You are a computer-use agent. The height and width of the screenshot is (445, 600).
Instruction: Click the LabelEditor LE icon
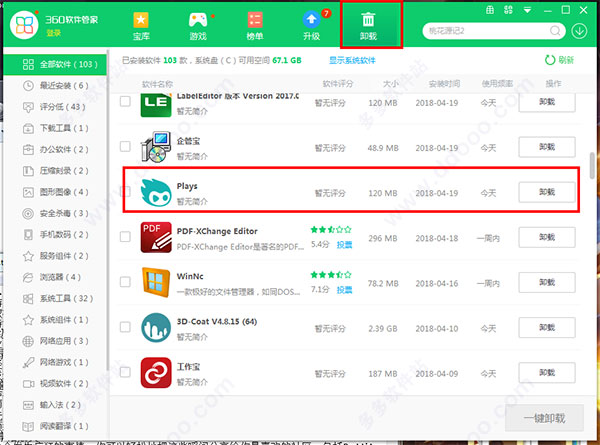click(156, 105)
